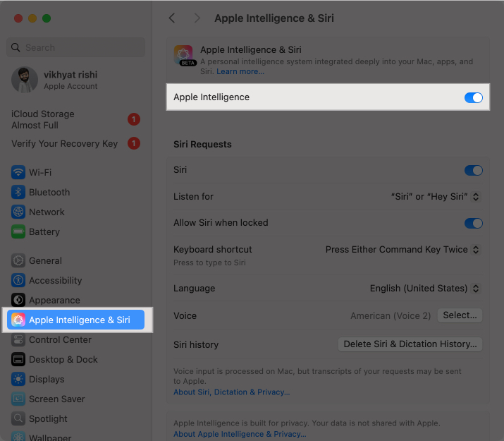Select Appearance in the sidebar

[x=76, y=300]
